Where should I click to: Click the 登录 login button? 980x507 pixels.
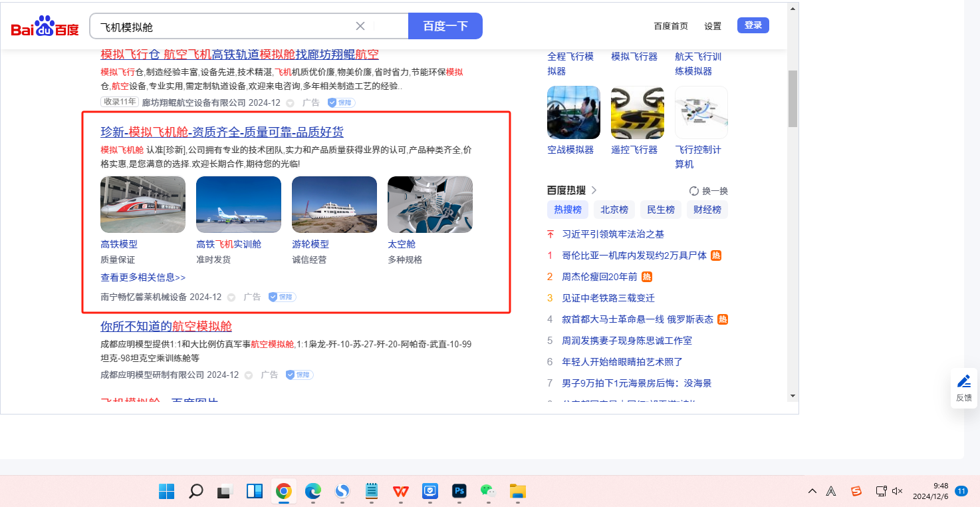point(753,25)
